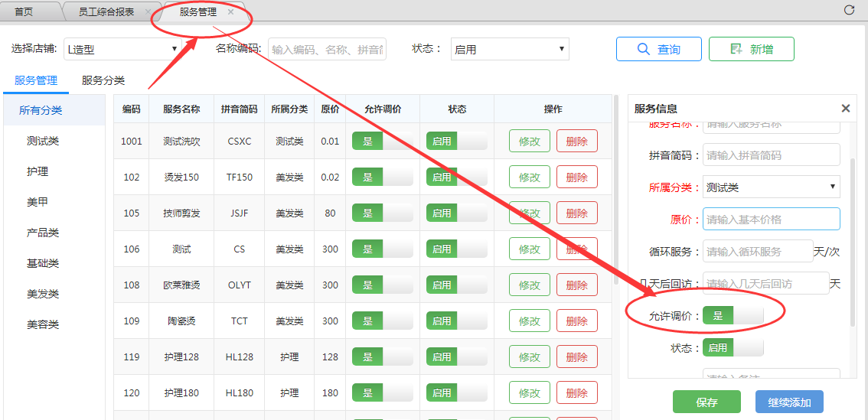Click 删除 for 欧莱雅烫 row
868x420 pixels.
577,285
